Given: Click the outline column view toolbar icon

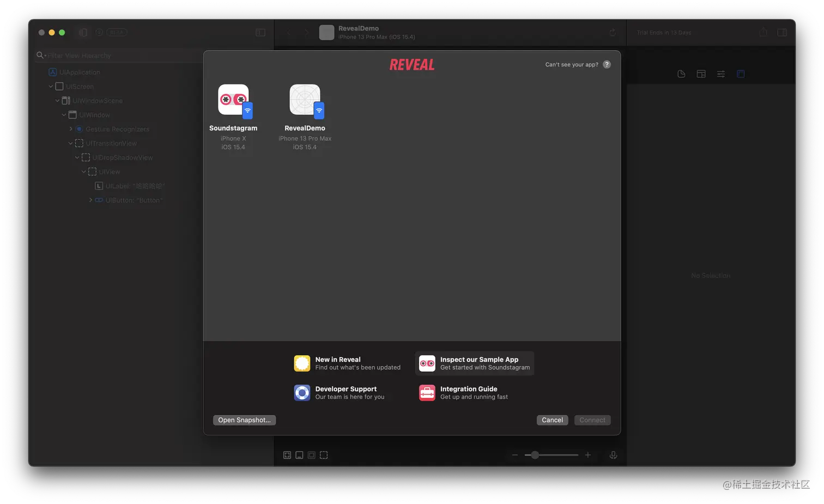Looking at the screenshot, I should [x=83, y=32].
